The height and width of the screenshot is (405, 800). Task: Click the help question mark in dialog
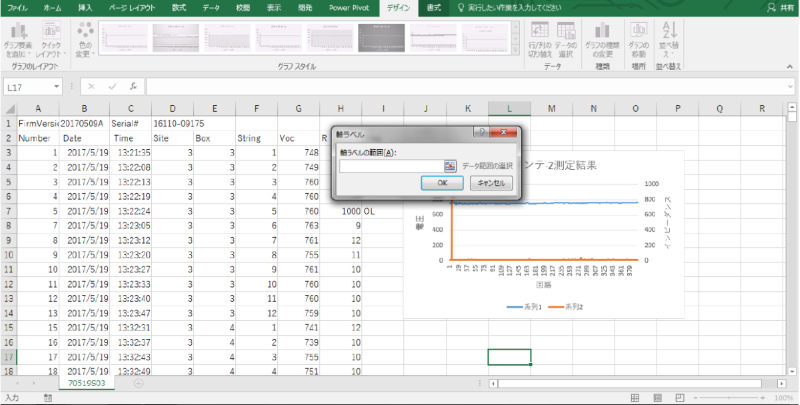coord(482,131)
